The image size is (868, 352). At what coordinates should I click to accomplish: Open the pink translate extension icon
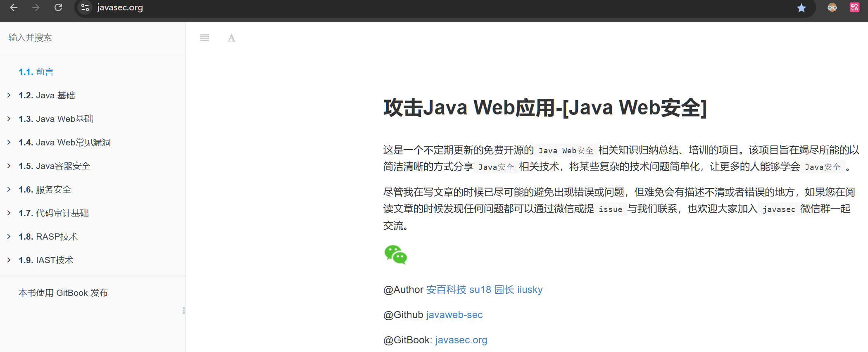tap(854, 7)
